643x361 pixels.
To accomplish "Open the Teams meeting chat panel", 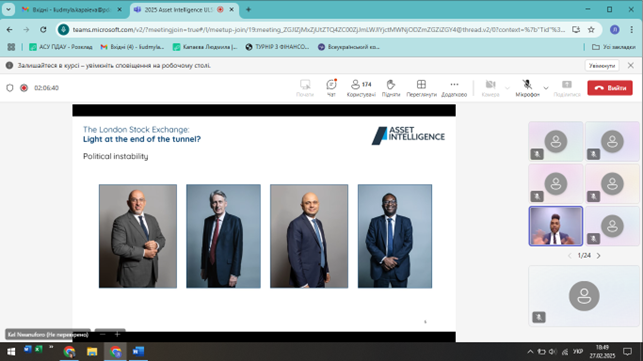I will pos(331,88).
